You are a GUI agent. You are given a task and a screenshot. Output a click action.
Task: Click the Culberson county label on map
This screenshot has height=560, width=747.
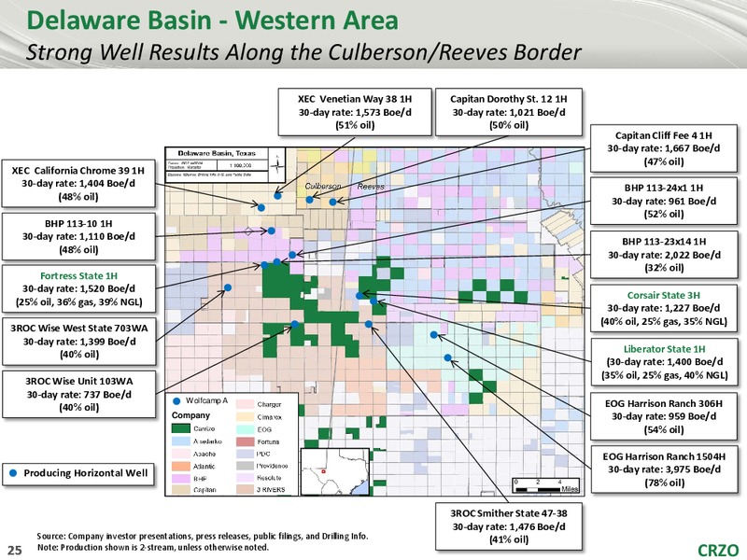click(x=322, y=186)
